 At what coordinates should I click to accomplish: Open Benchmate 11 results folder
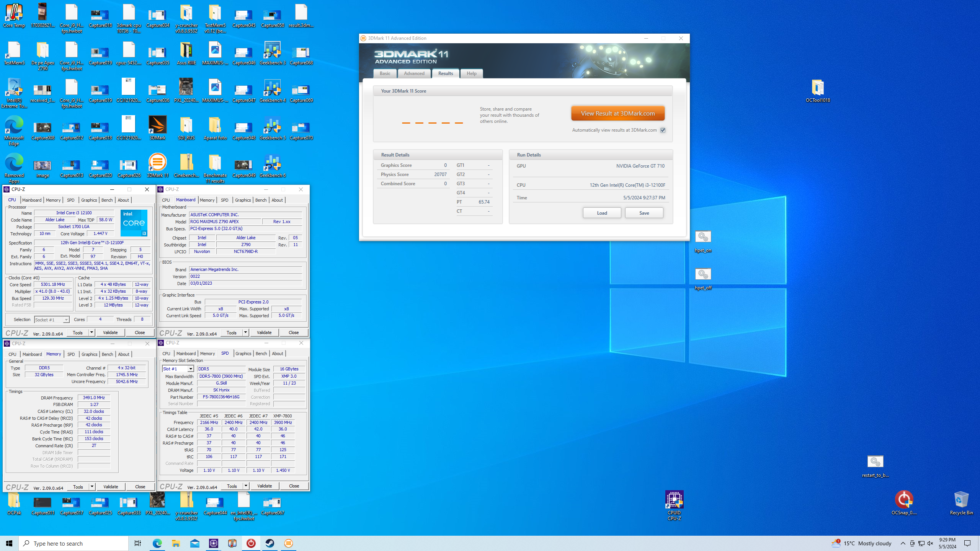(215, 168)
